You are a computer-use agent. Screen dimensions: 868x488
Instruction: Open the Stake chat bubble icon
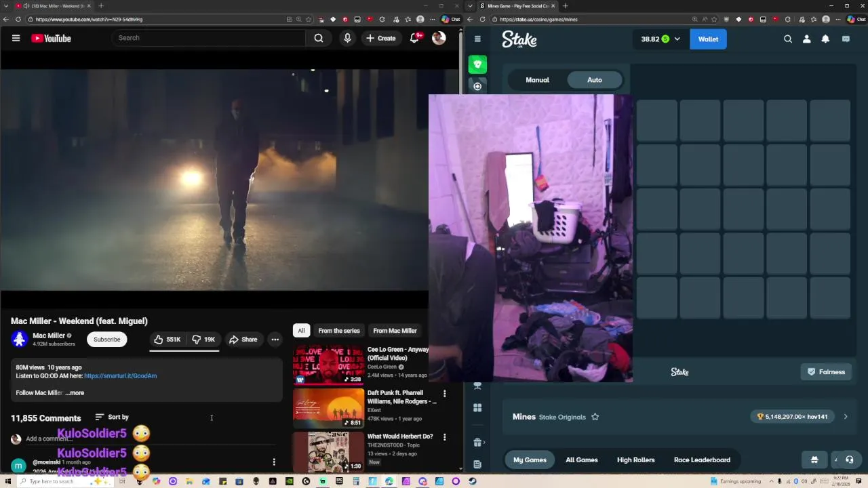(x=846, y=39)
